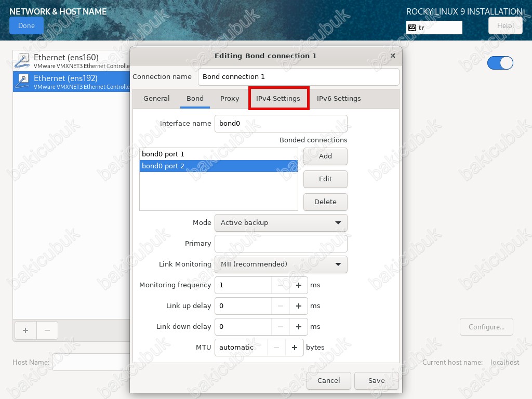This screenshot has height=399, width=532.
Task: Open the General tab
Action: click(156, 98)
